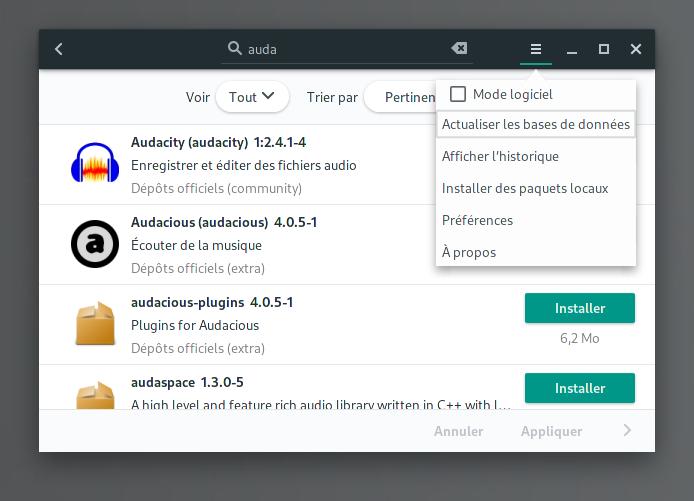Install the audacious-plugins package
The height and width of the screenshot is (501, 694).
pyautogui.click(x=580, y=308)
